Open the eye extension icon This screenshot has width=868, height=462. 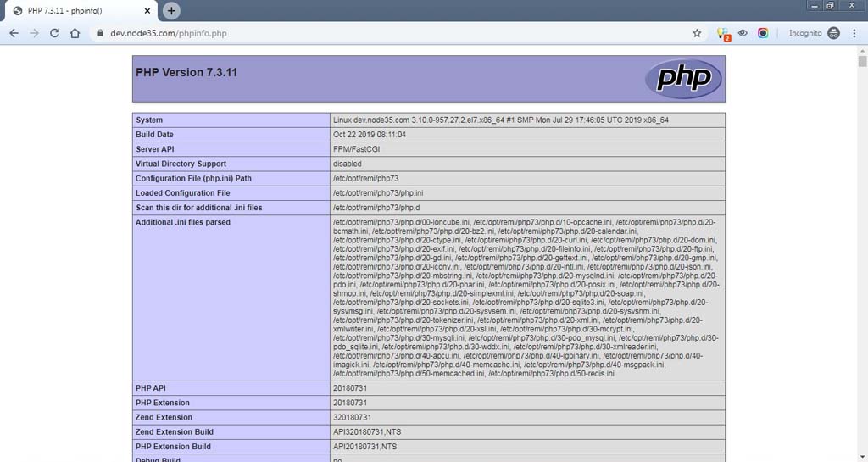[743, 33]
